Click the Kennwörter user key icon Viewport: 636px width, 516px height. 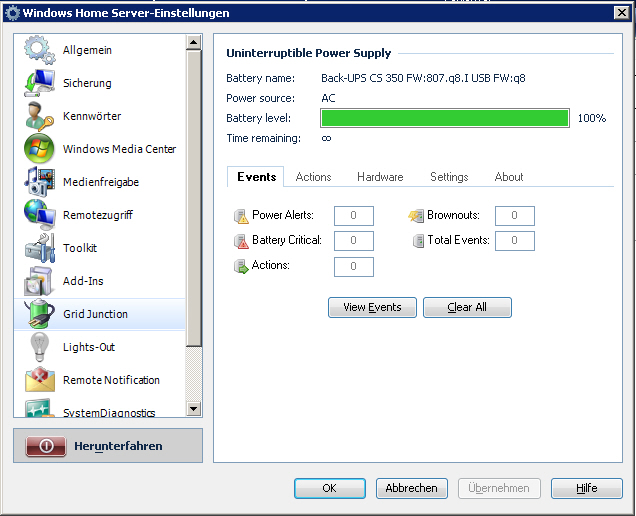coord(39,116)
